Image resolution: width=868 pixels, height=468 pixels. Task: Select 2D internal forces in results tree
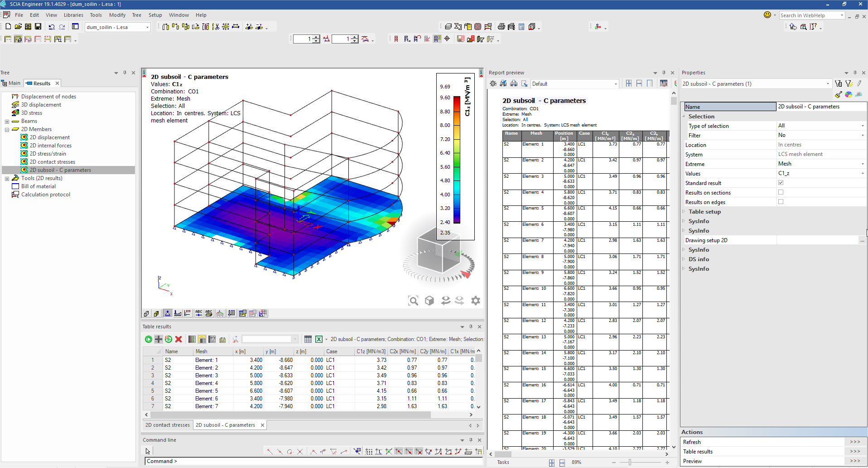point(51,146)
